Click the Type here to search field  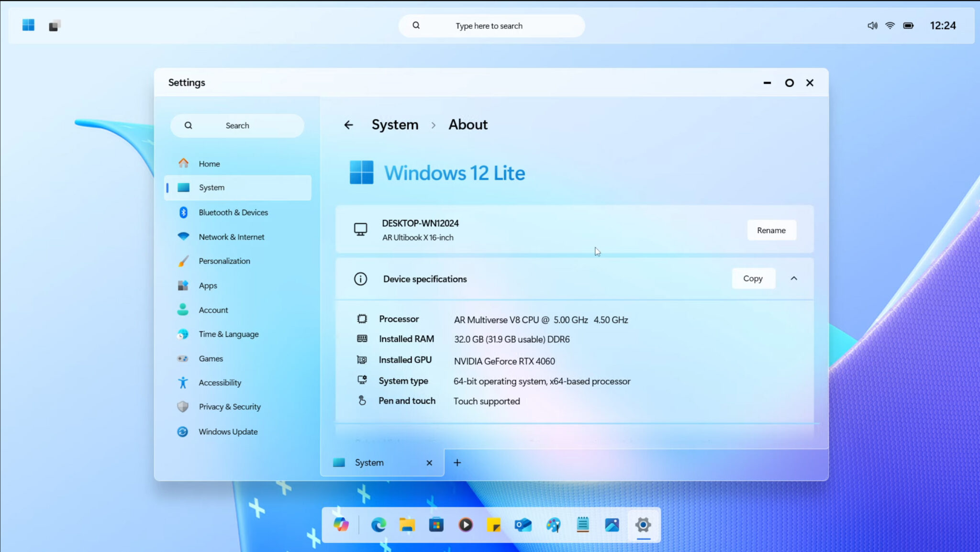pyautogui.click(x=491, y=25)
